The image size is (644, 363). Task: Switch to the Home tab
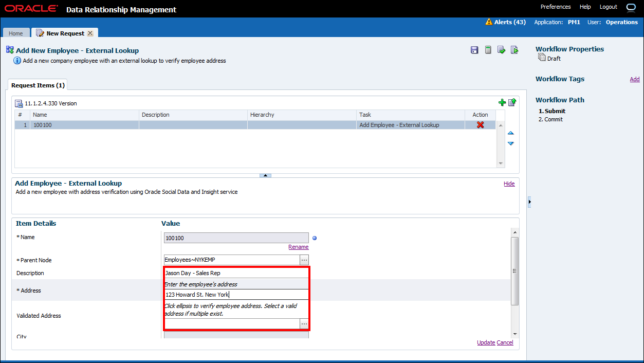[16, 33]
